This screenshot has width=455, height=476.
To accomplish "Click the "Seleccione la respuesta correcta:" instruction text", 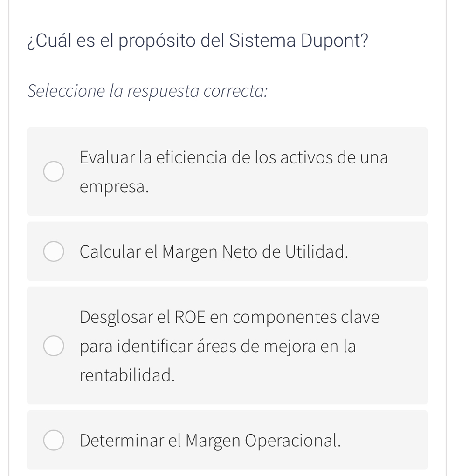I will click(x=147, y=90).
